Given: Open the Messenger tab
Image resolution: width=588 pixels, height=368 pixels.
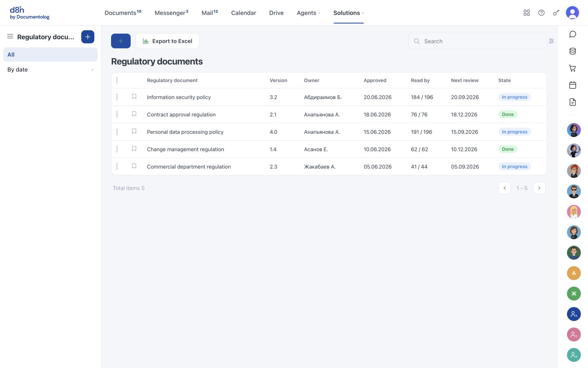Looking at the screenshot, I should [171, 13].
